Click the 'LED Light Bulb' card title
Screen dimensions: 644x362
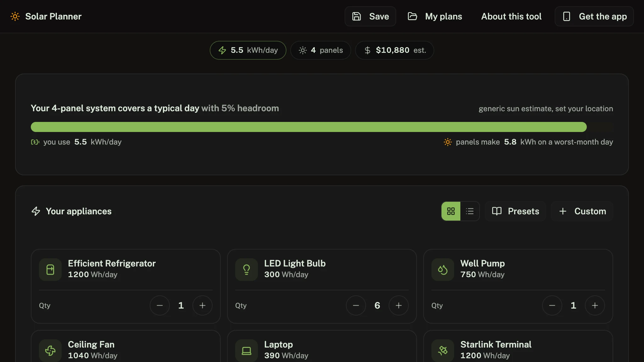[x=295, y=263]
